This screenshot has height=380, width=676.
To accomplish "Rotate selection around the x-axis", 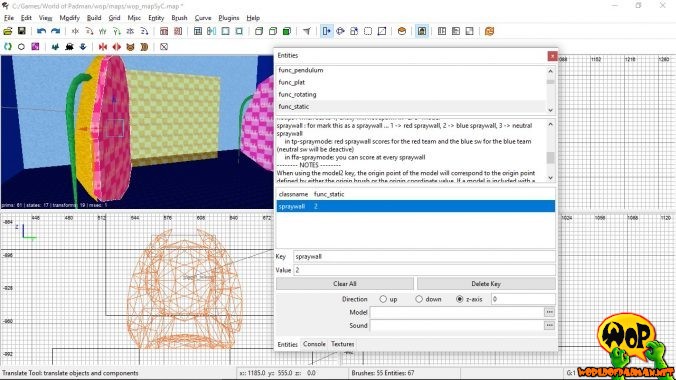I will click(89, 31).
